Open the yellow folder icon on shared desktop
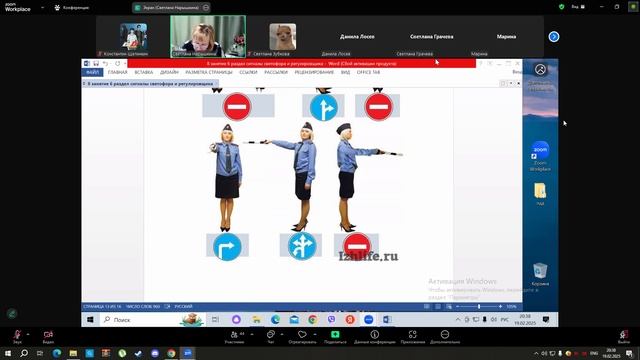 tap(540, 193)
